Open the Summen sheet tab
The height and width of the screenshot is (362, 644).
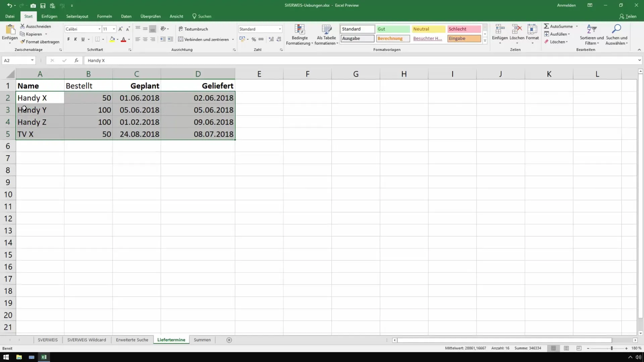coord(202,340)
